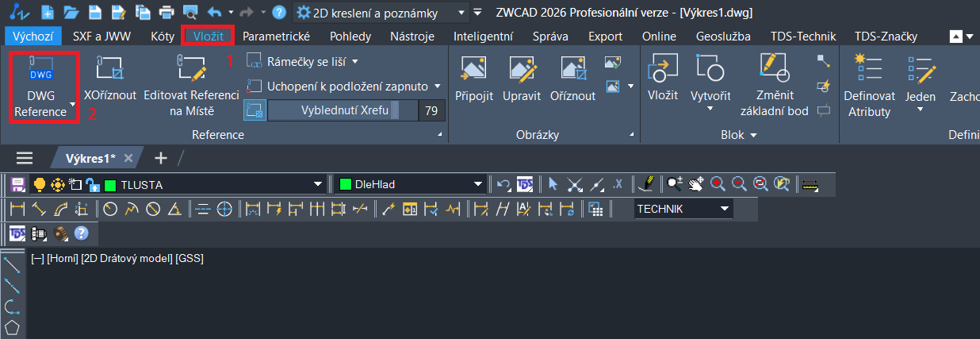Viewport: 980px width, 339px height.
Task: Open Editovat Referenci na Místě tool
Action: point(191,86)
